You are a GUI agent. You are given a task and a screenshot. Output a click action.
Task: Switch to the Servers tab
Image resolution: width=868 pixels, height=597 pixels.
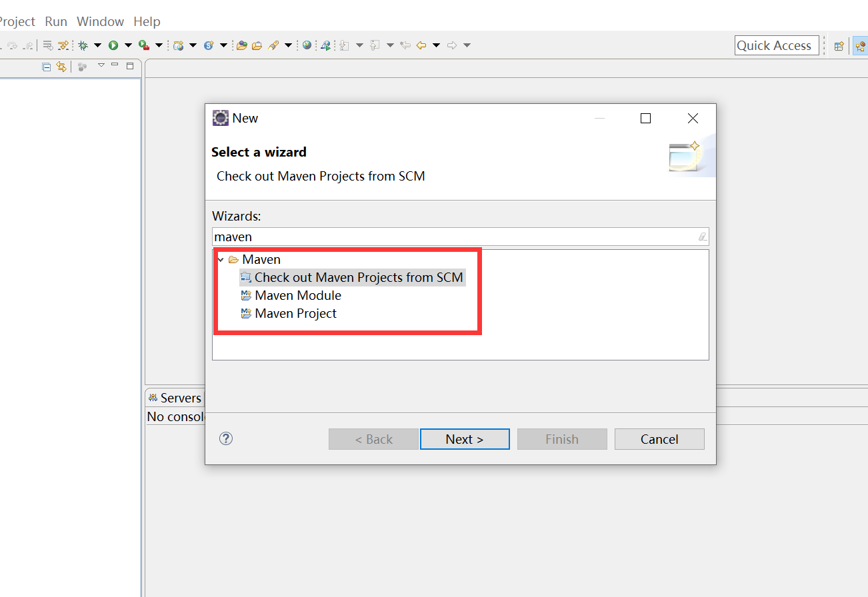(x=175, y=398)
